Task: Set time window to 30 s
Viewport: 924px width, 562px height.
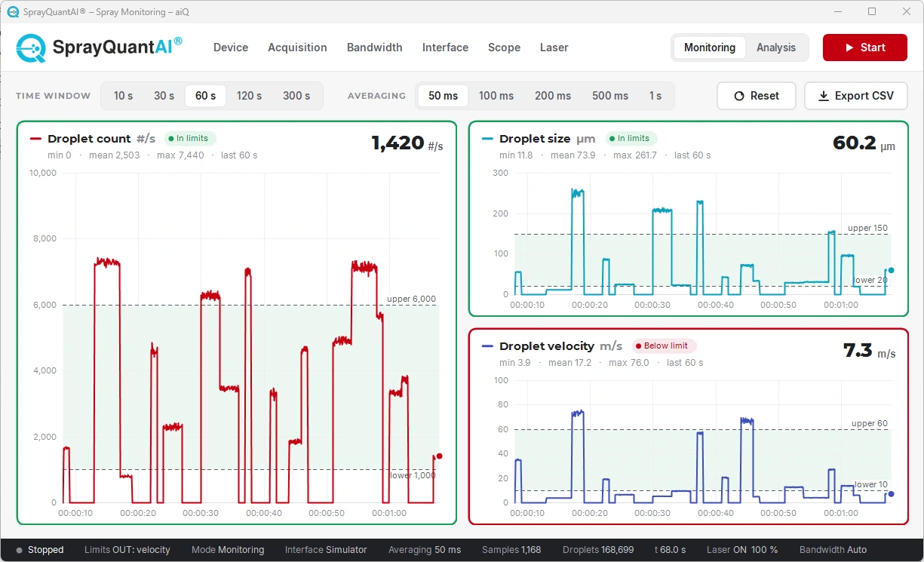Action: tap(164, 96)
